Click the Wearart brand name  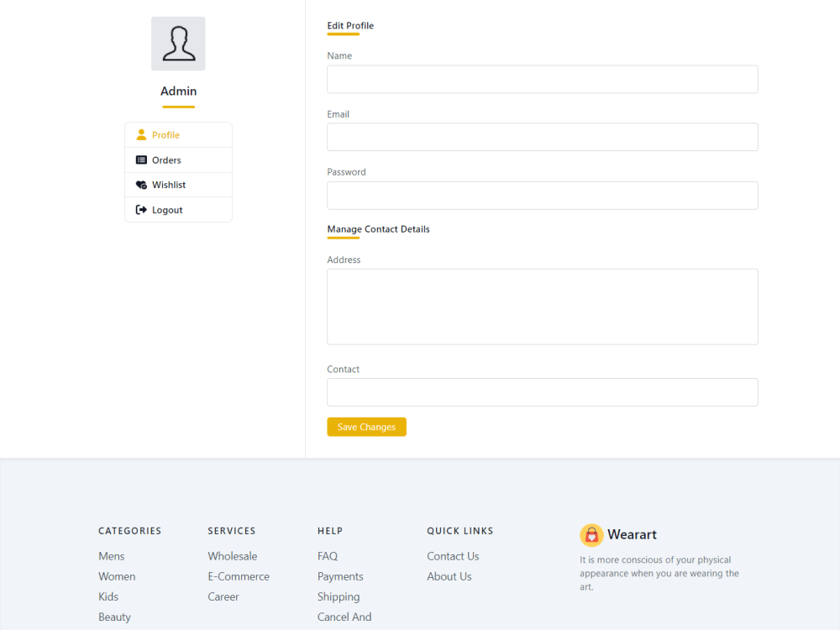click(633, 534)
